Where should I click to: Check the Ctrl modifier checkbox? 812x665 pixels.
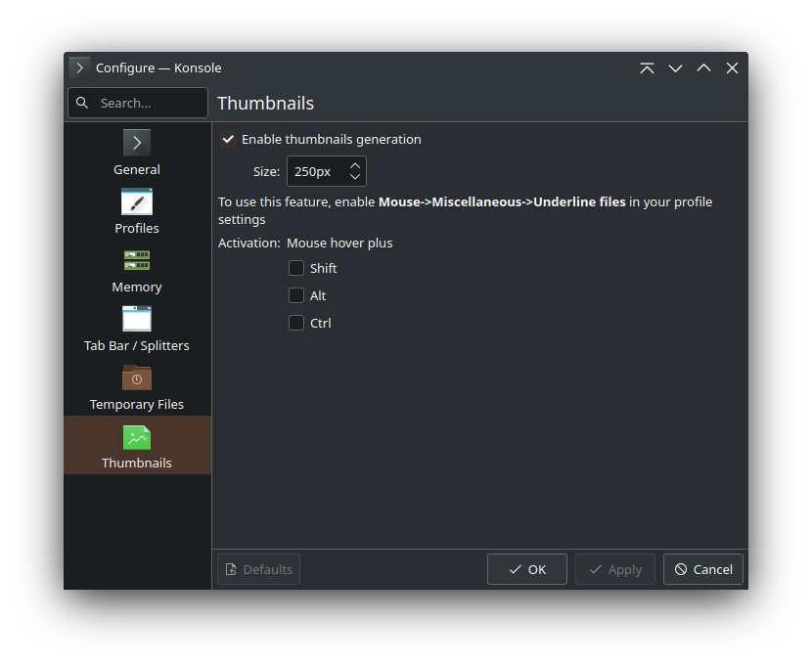(296, 323)
